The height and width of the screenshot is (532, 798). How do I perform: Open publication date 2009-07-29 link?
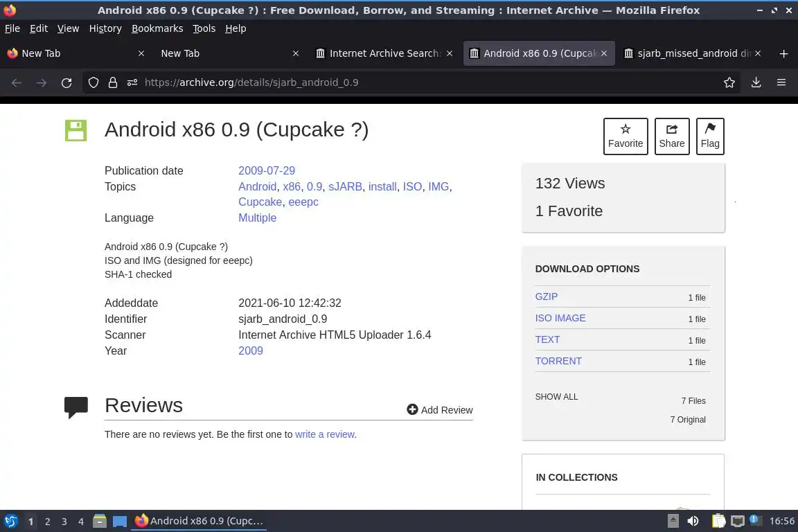(x=267, y=170)
